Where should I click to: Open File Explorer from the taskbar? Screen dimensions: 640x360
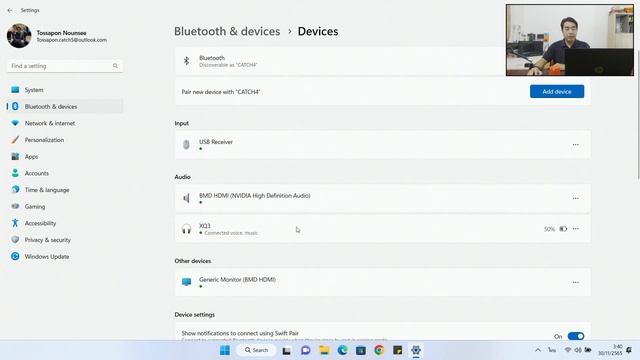point(324,350)
